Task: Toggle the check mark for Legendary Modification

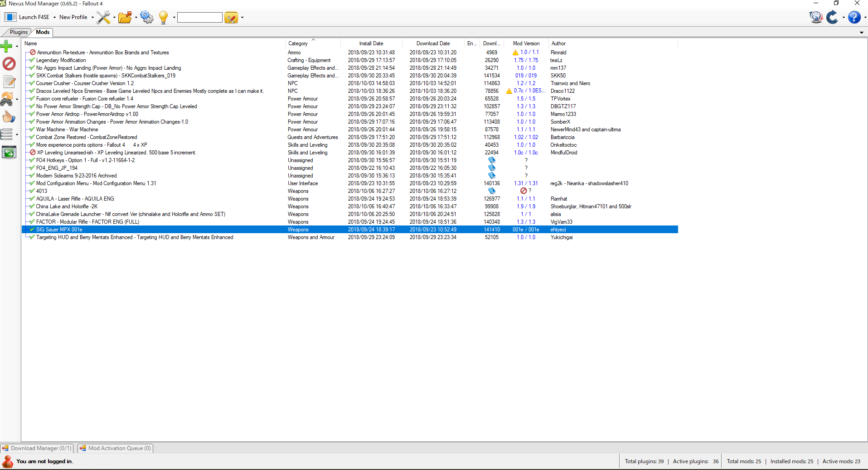Action: [32, 60]
